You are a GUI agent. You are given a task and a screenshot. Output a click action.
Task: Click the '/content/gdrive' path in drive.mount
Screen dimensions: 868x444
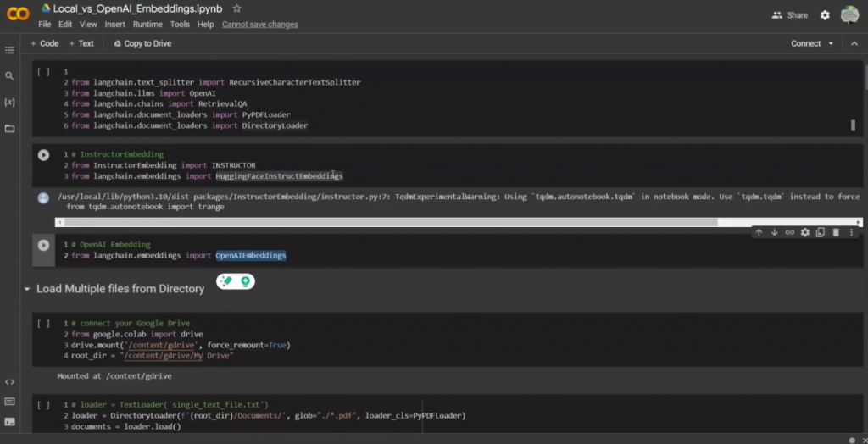[x=162, y=345]
